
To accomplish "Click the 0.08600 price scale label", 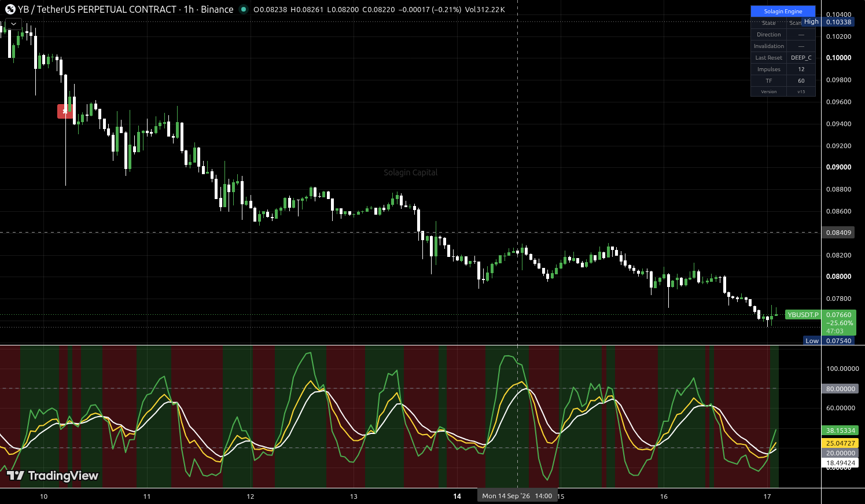I will pos(838,211).
